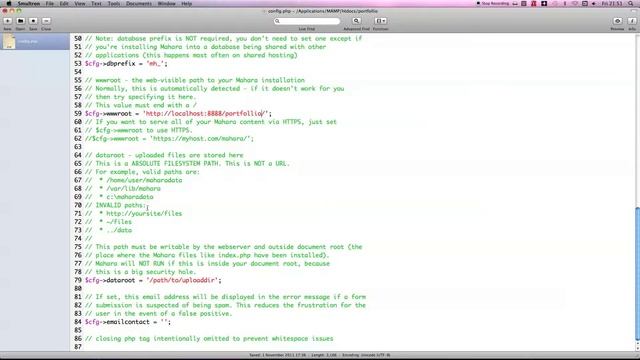Open the Function list dropdown

pyautogui.click(x=380, y=21)
